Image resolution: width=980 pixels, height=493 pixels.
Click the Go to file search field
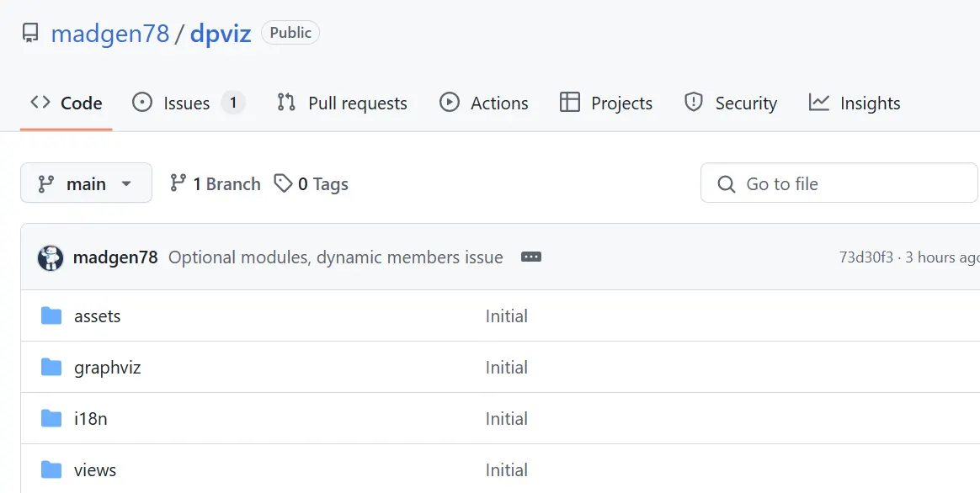coord(842,183)
